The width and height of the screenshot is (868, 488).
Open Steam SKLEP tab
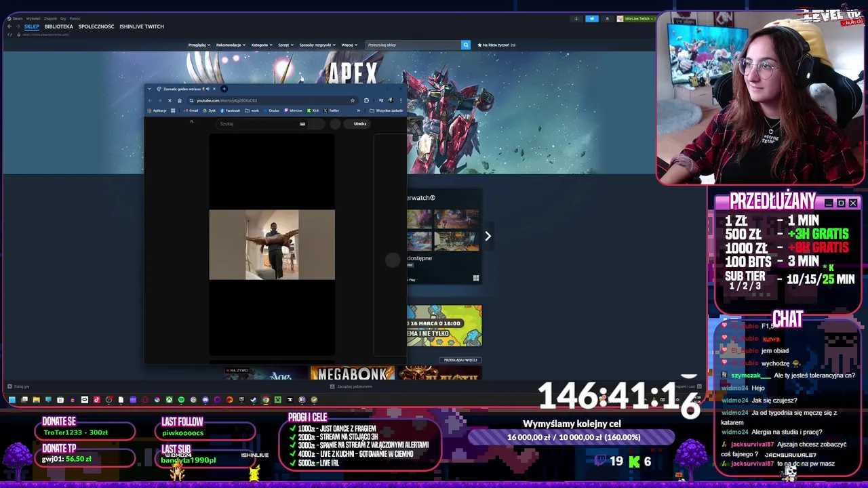(x=32, y=26)
